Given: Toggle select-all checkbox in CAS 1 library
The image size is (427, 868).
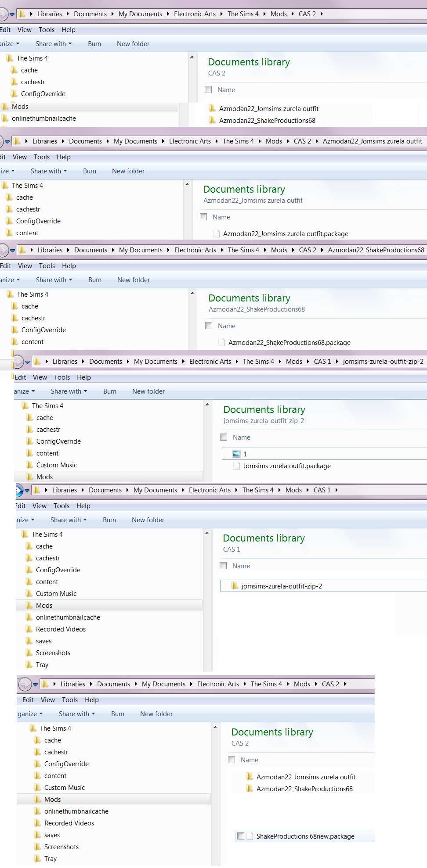Looking at the screenshot, I should click(x=223, y=566).
